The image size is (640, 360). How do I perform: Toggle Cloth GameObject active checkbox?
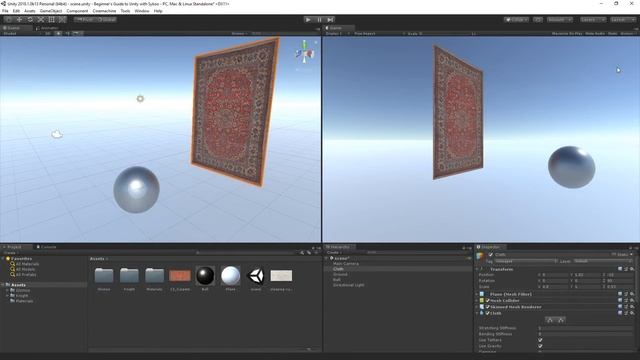click(x=491, y=255)
